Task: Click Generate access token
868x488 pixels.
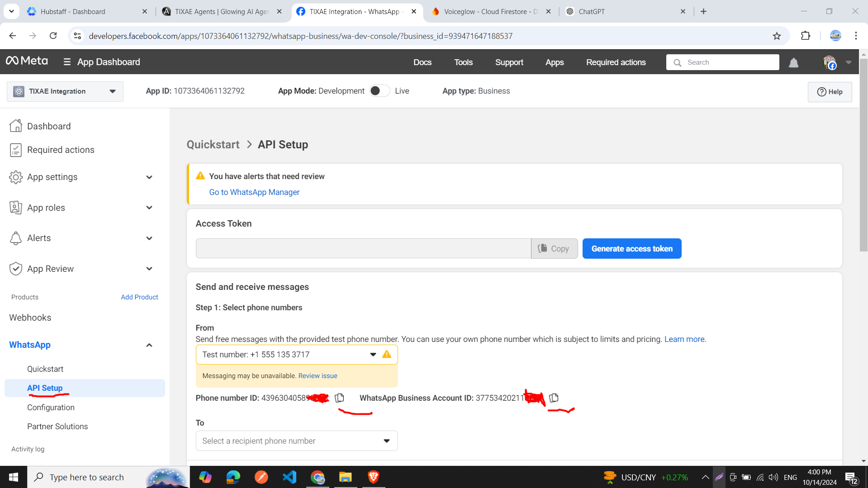Action: tap(631, 248)
